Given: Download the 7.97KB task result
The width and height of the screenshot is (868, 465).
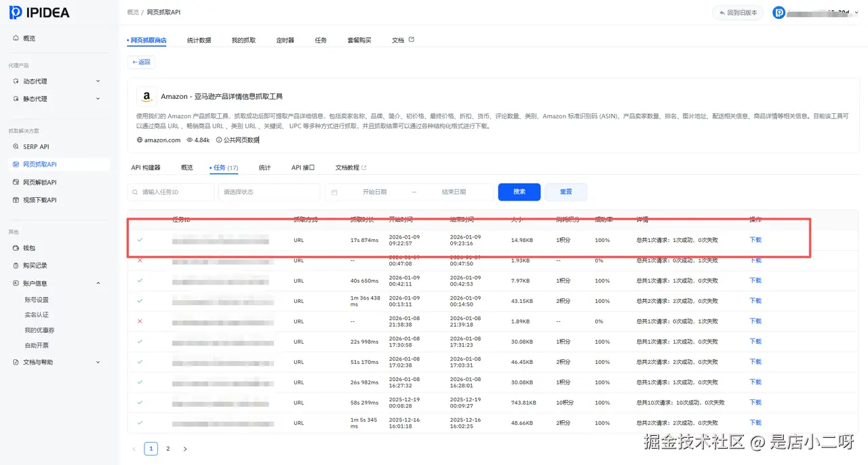Looking at the screenshot, I should pos(755,281).
